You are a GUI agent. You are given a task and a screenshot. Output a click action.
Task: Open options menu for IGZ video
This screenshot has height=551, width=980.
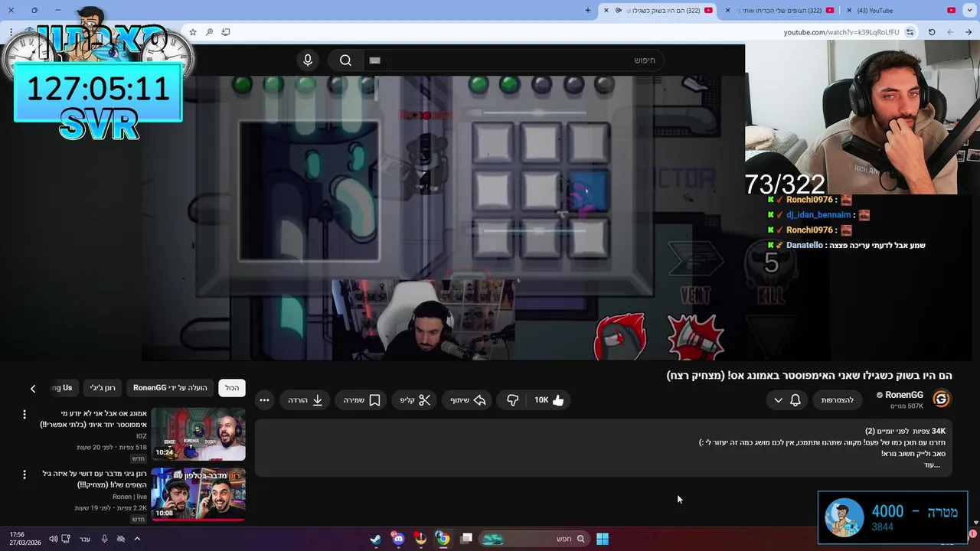(24, 414)
